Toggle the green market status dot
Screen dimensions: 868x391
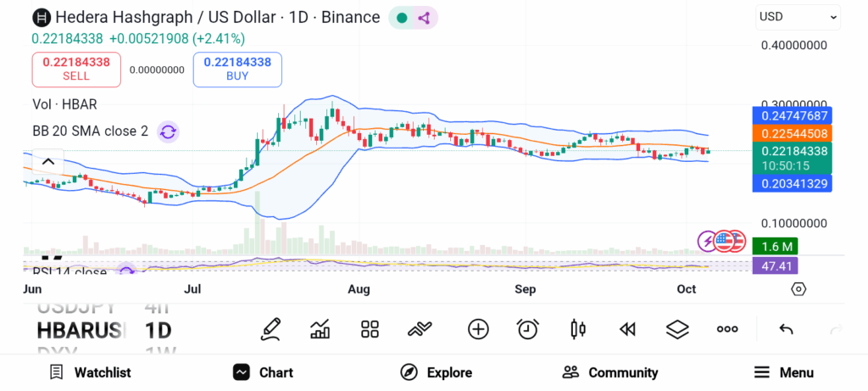(402, 17)
